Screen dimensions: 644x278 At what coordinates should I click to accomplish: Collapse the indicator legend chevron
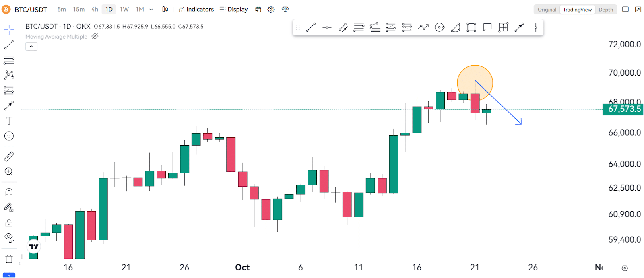point(31,47)
